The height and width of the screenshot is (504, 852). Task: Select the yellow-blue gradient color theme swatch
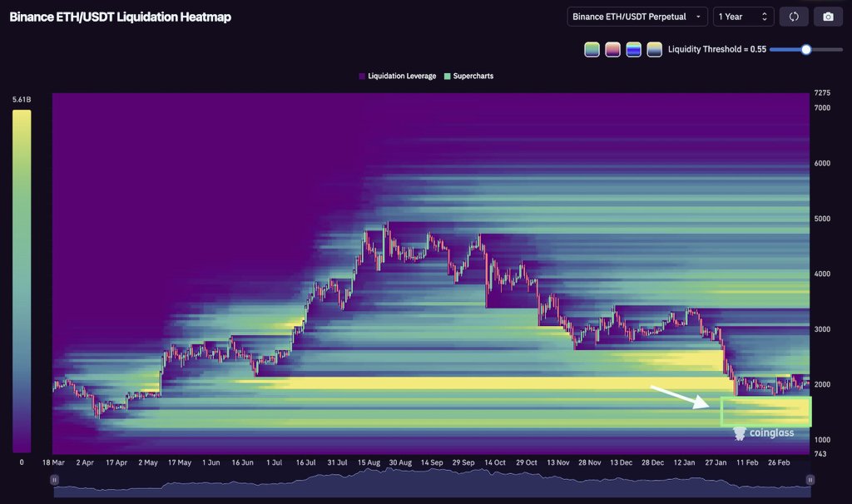654,49
